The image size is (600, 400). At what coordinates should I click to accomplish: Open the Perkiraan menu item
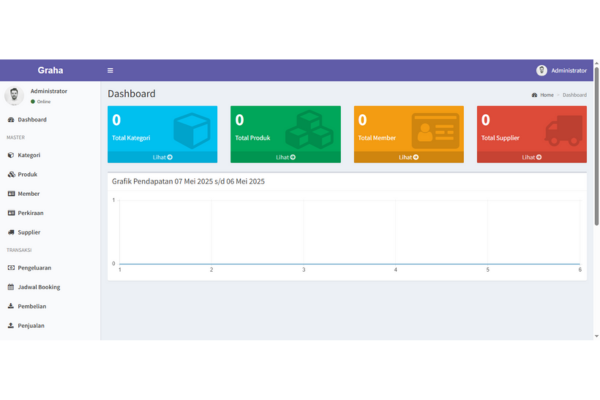point(30,213)
